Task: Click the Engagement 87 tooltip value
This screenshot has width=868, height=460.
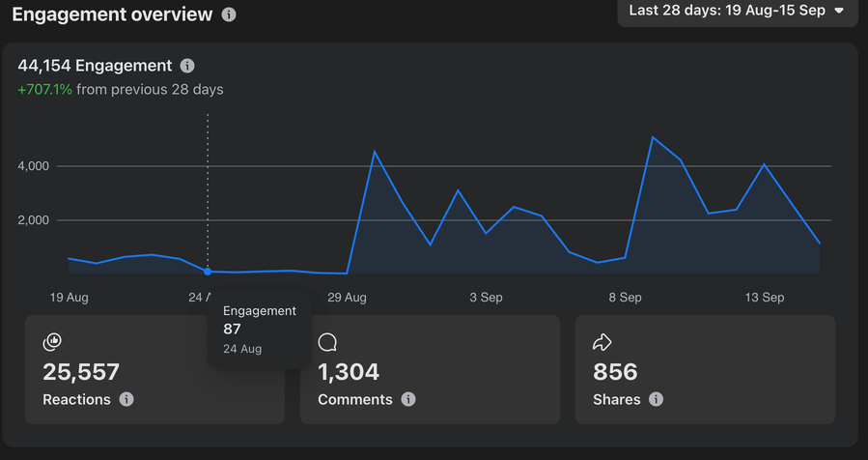Action: click(x=232, y=330)
